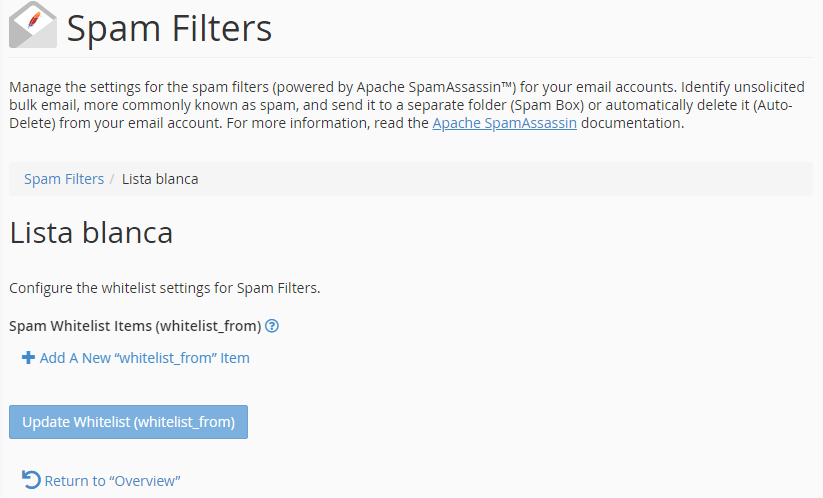This screenshot has width=823, height=498.
Task: Click the Spam Filters envelope icon
Action: click(32, 26)
